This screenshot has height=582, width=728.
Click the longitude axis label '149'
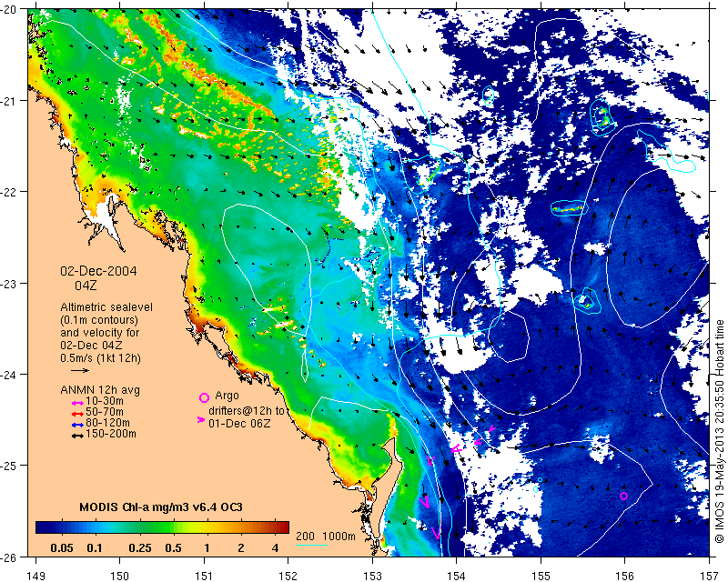[x=36, y=576]
